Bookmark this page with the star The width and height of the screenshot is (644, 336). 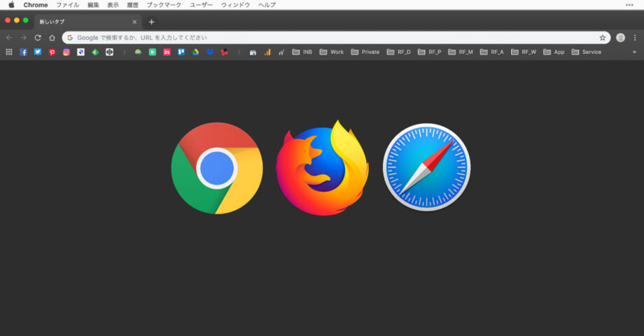(602, 38)
